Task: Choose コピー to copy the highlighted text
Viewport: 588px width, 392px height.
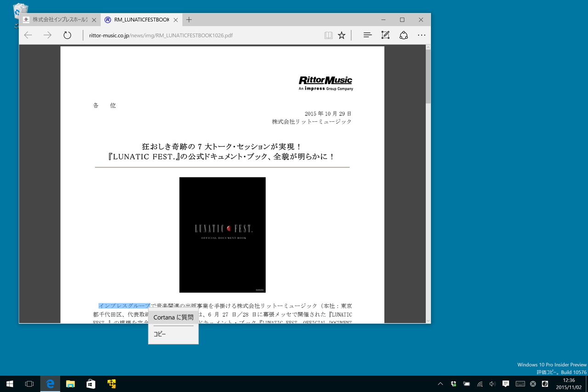Action: 160,334
